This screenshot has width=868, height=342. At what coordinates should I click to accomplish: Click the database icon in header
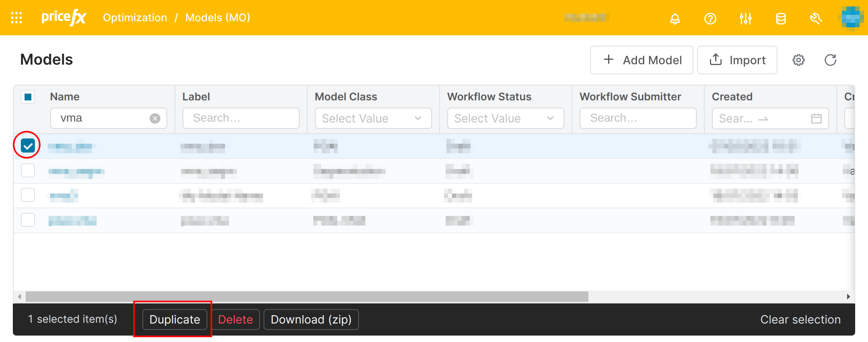[781, 18]
